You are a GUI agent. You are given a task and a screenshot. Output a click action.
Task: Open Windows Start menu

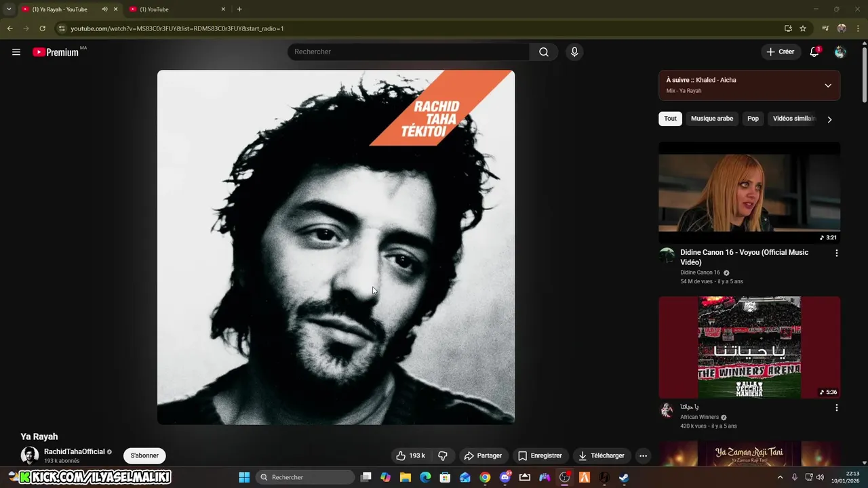(x=244, y=477)
